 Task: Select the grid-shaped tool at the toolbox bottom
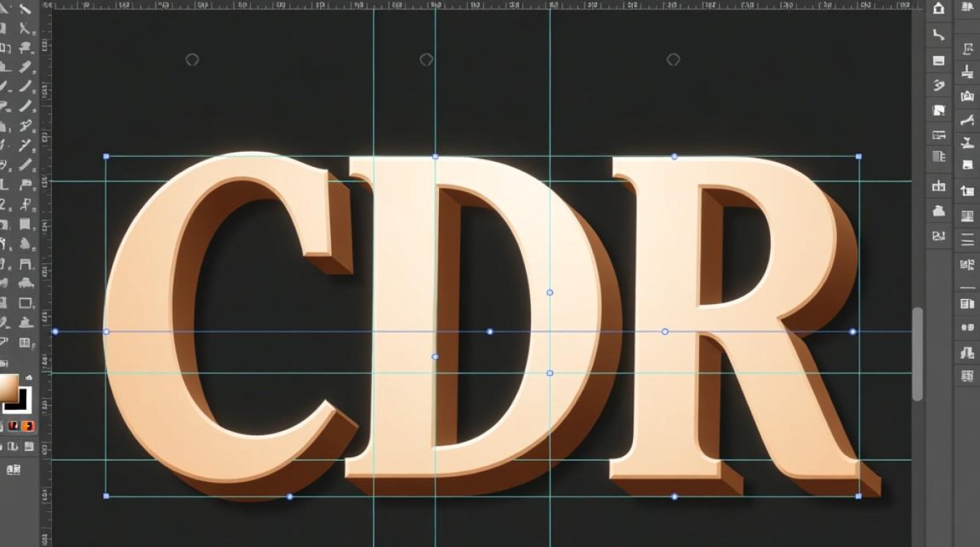coord(25,342)
